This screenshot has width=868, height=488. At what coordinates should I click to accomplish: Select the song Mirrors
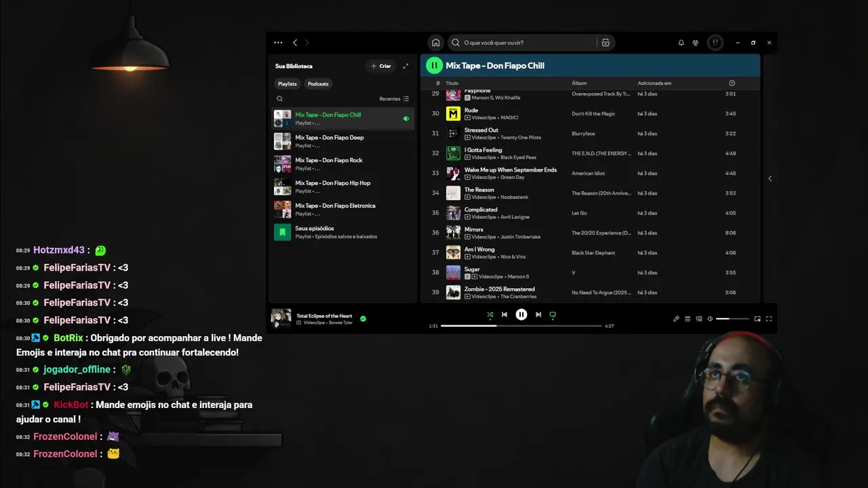pos(590,232)
